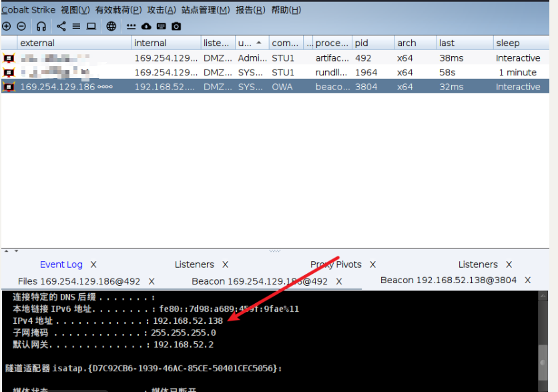Open screenshots via camera icon
Image resolution: width=558 pixels, height=392 pixels.
(x=176, y=26)
